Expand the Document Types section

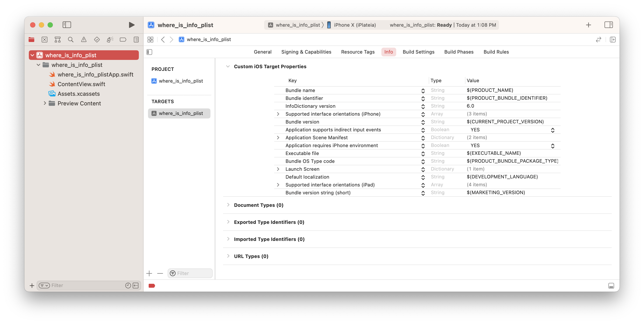(228, 205)
